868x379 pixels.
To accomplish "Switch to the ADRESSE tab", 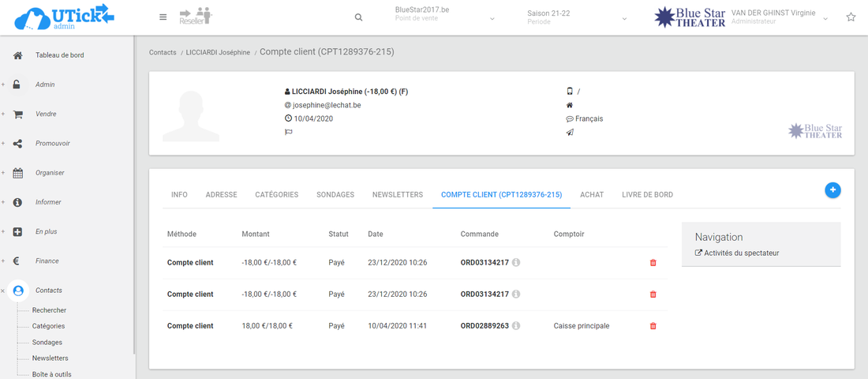I will point(221,194).
